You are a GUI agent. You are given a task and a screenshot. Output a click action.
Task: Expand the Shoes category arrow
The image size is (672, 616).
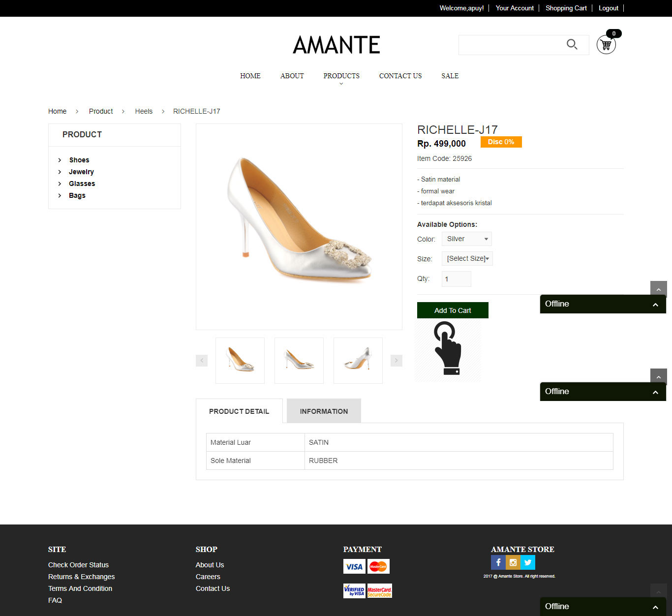pos(60,160)
